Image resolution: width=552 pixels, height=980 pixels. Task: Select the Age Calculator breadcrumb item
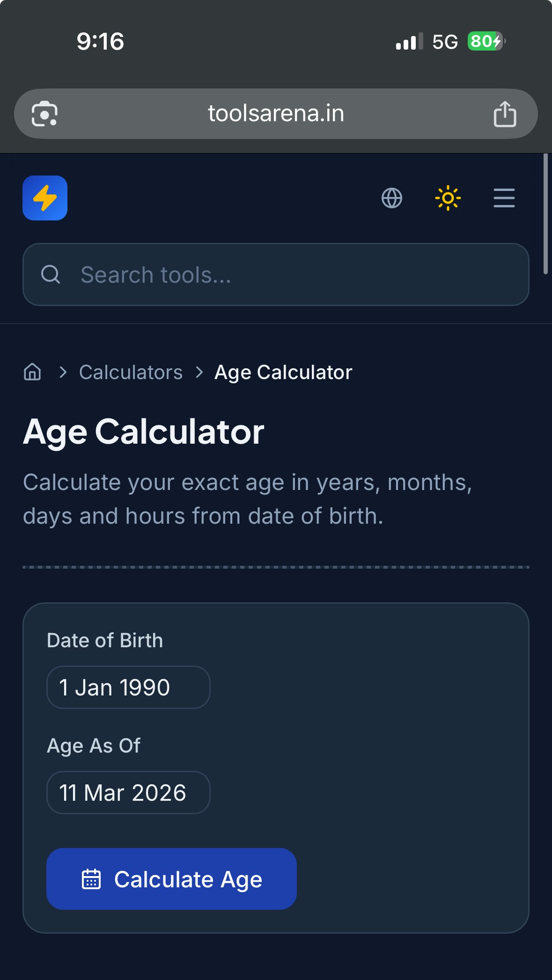[x=283, y=373]
